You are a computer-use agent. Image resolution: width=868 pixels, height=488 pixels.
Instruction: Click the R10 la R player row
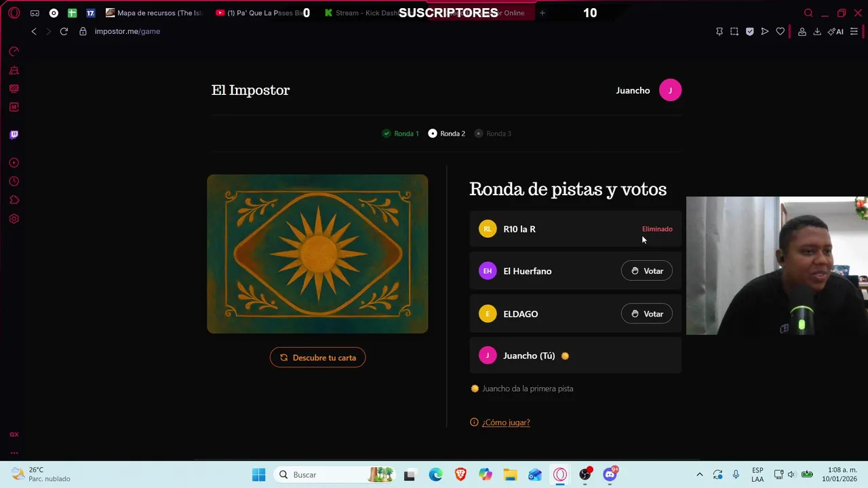(x=575, y=229)
